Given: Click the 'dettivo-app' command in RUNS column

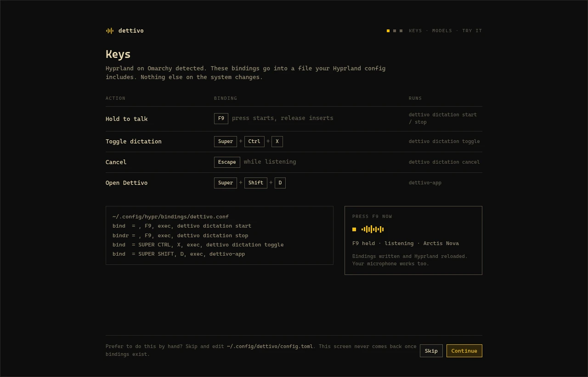Looking at the screenshot, I should [x=425, y=183].
